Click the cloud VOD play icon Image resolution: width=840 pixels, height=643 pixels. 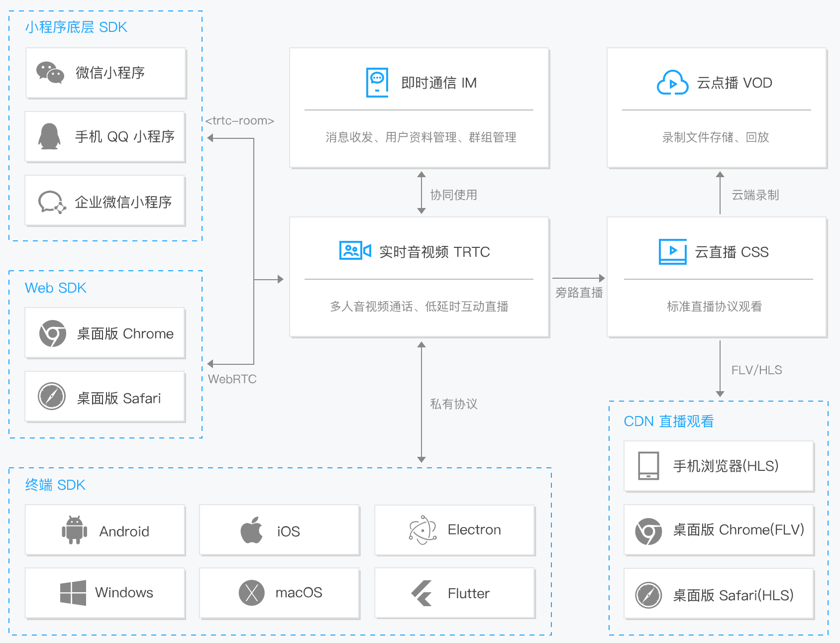click(672, 83)
